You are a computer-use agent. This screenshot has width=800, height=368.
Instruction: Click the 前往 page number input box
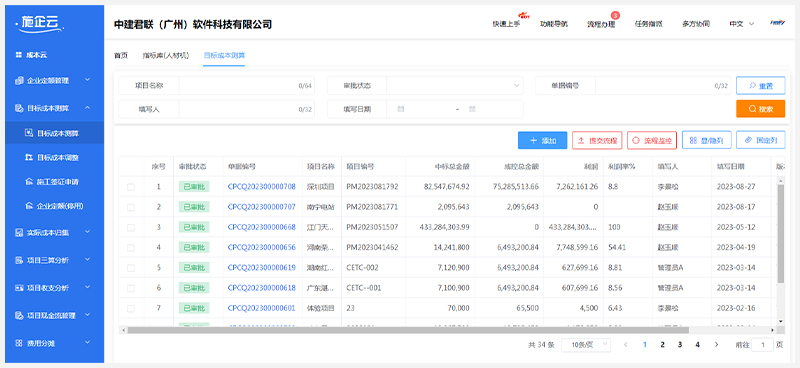[763, 345]
